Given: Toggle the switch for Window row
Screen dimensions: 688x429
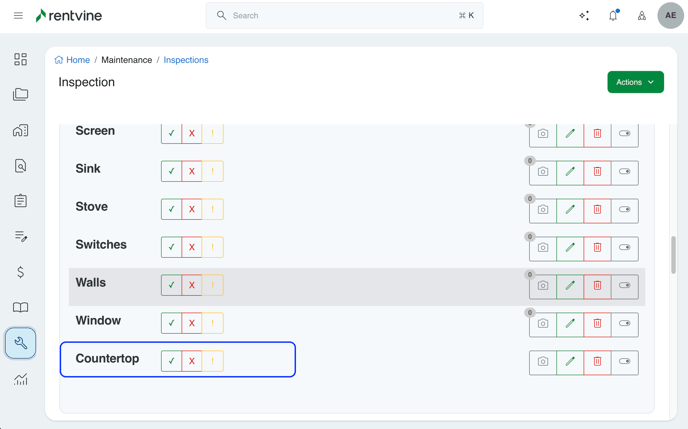Looking at the screenshot, I should [x=625, y=323].
